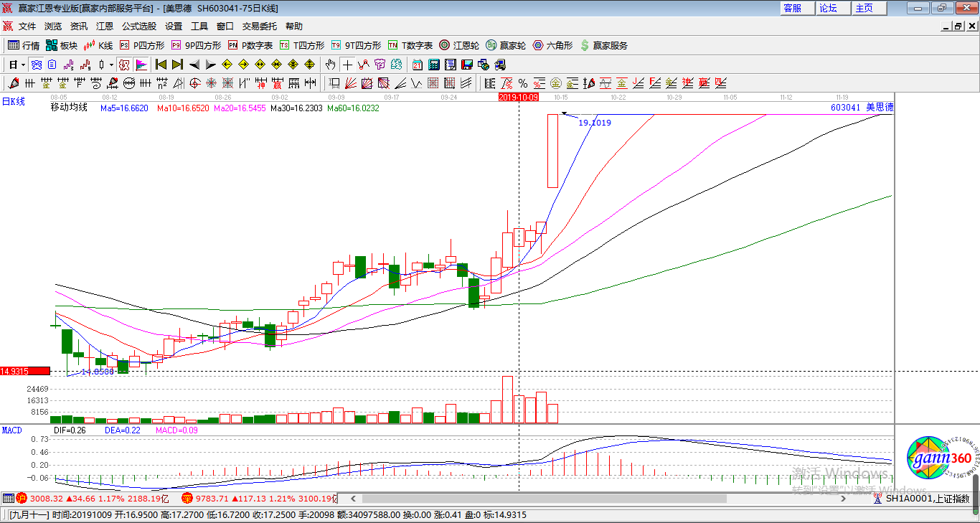Viewport: 980px width, 523px height.
Task: Open the 公式选股 menu
Action: (138, 27)
